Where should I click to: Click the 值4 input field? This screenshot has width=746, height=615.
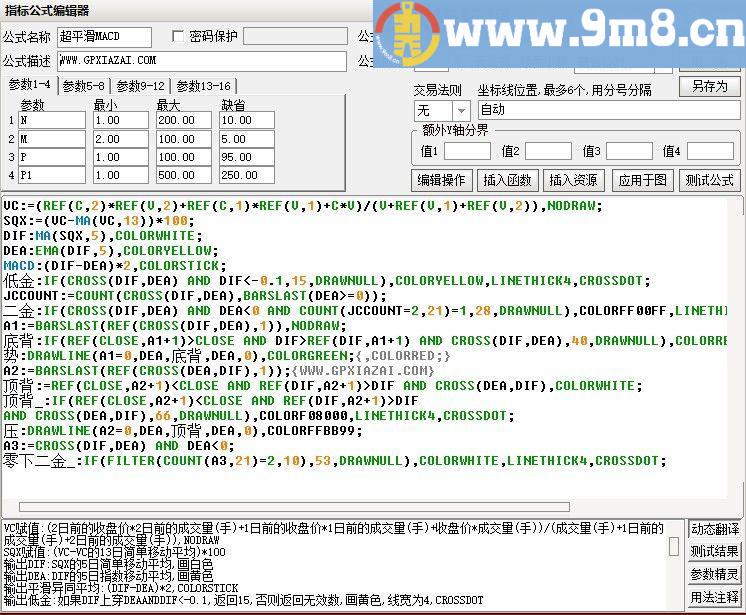pyautogui.click(x=710, y=151)
